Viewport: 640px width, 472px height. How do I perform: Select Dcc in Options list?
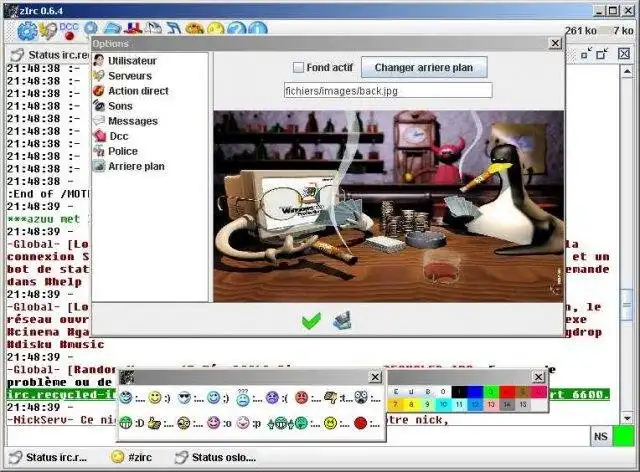coord(119,136)
